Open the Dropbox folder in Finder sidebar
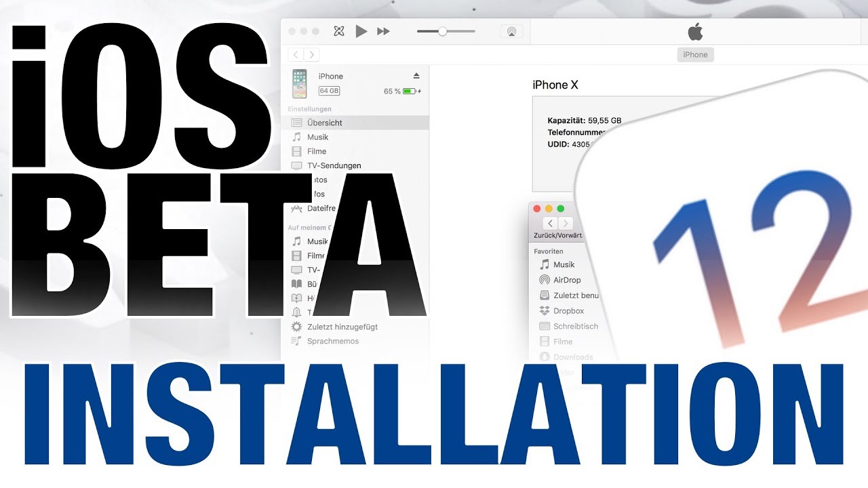Screen dimensions: 868x488 (568, 310)
